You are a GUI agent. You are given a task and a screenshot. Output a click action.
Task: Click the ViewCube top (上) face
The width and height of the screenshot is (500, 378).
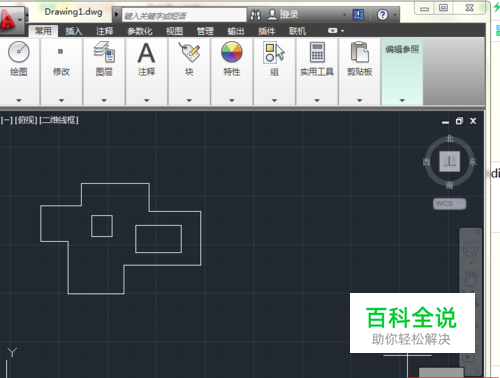tap(450, 161)
